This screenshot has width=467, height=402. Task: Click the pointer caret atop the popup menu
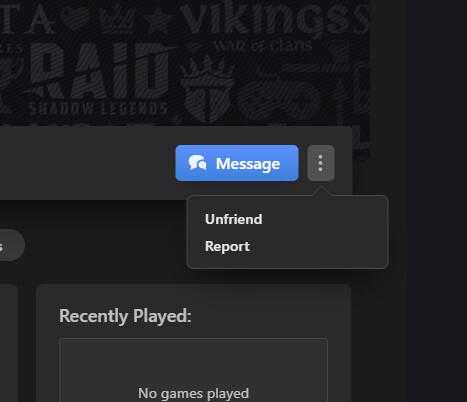321,191
